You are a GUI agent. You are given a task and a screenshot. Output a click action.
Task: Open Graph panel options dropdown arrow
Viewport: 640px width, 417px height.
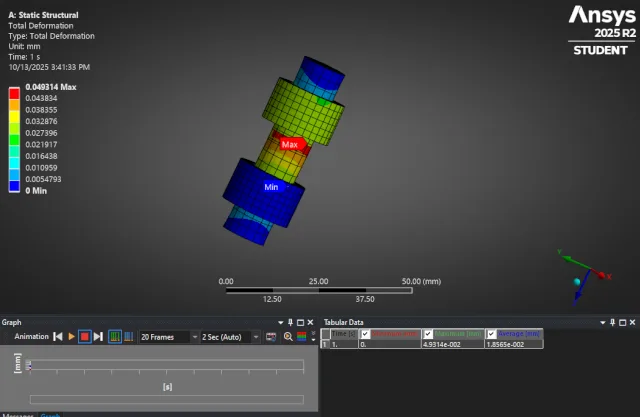click(280, 322)
